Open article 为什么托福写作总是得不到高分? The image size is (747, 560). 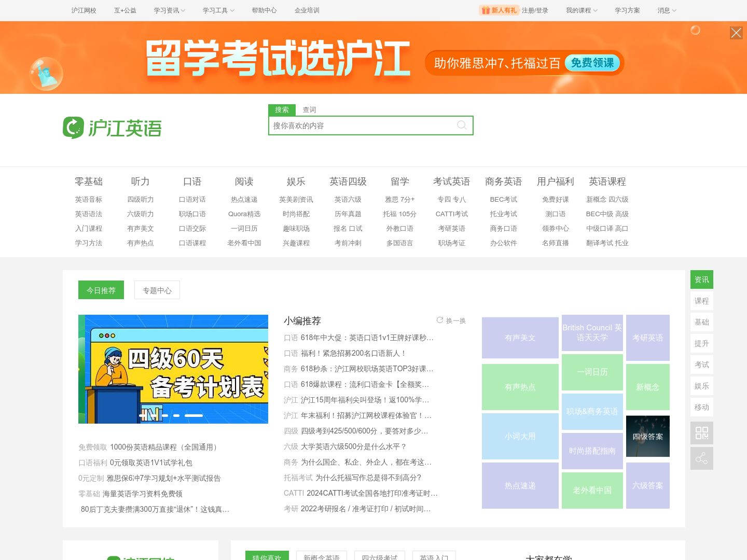(x=368, y=478)
